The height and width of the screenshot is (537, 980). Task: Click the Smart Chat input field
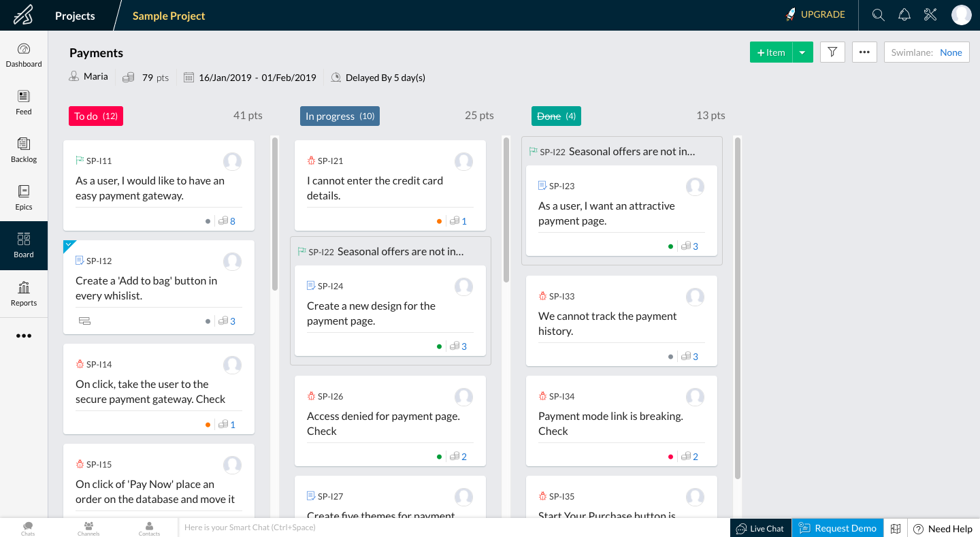pos(449,527)
